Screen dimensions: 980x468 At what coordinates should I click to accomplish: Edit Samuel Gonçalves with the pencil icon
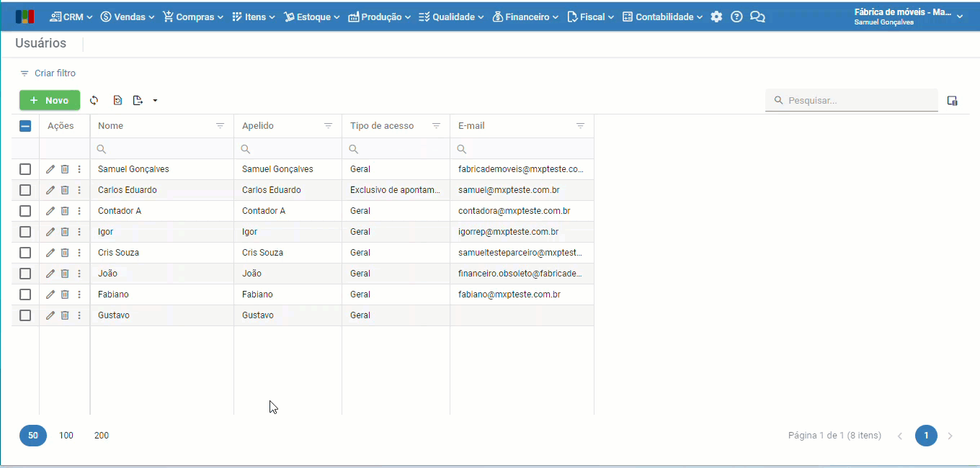(50, 168)
